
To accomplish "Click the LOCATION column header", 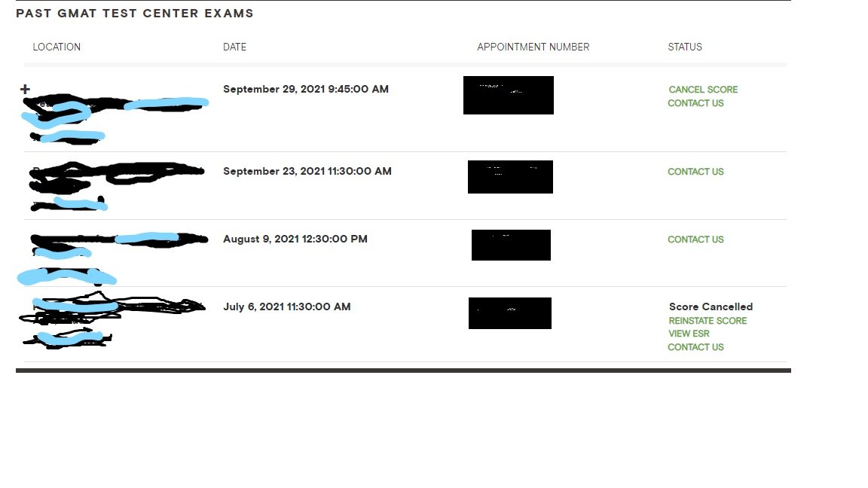I will (x=57, y=47).
